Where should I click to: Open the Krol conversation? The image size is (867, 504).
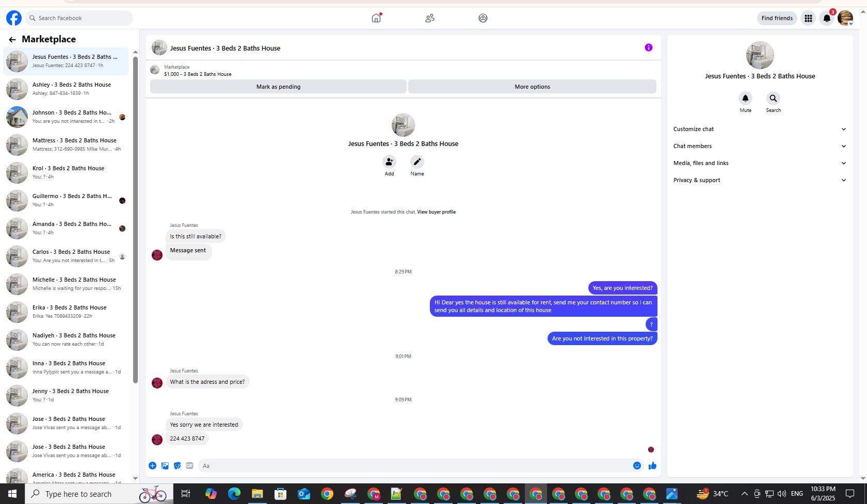tap(66, 172)
